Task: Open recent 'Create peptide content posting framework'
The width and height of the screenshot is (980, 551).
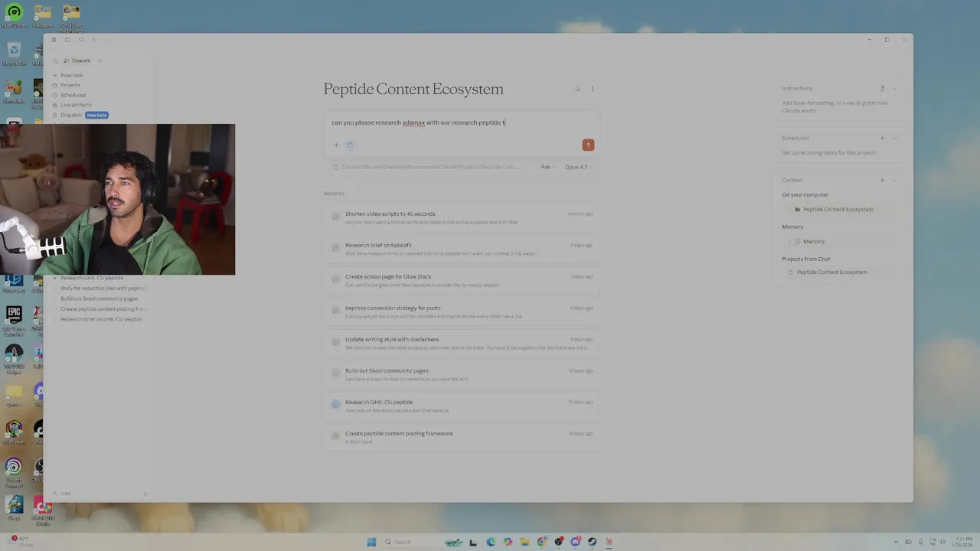Action: point(462,437)
